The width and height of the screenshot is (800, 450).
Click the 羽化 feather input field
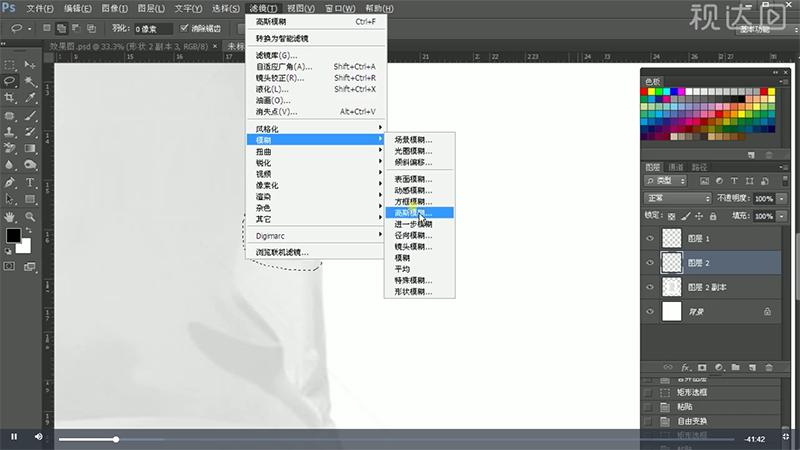pos(152,29)
